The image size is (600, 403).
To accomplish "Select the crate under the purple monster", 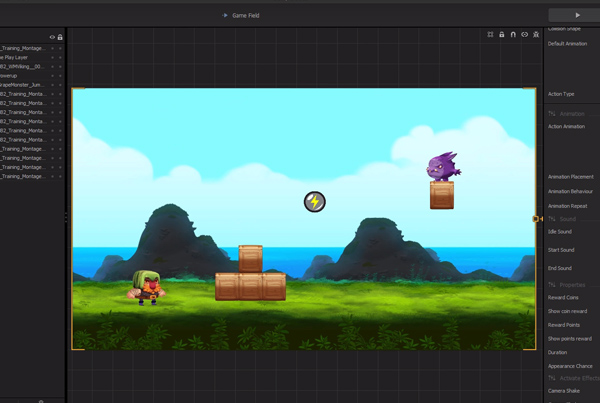I will [442, 195].
